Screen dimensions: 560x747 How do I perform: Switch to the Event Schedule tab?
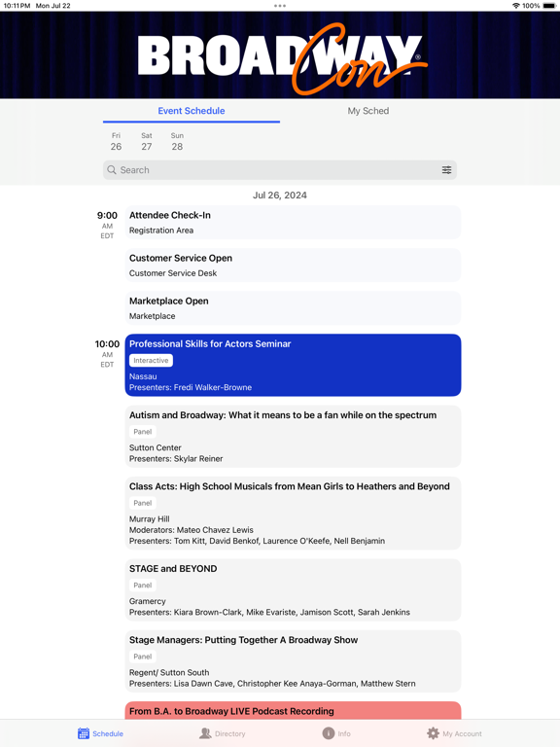192,111
